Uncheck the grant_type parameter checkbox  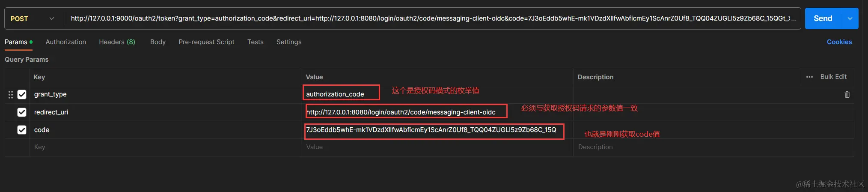coord(22,94)
